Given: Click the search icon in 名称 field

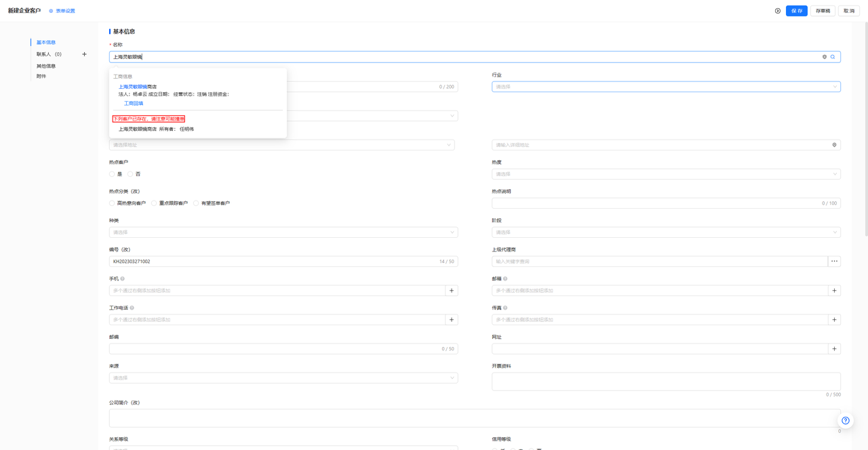Looking at the screenshot, I should (833, 57).
